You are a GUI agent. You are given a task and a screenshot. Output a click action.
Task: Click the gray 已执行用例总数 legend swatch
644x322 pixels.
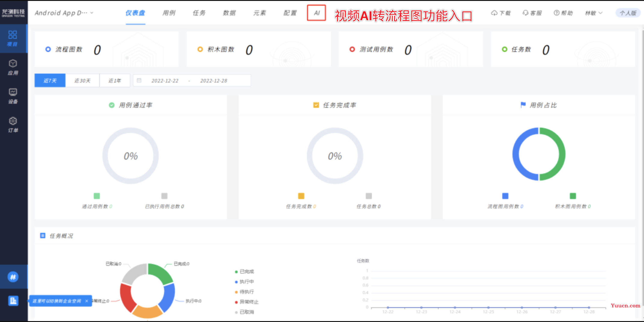[164, 196]
